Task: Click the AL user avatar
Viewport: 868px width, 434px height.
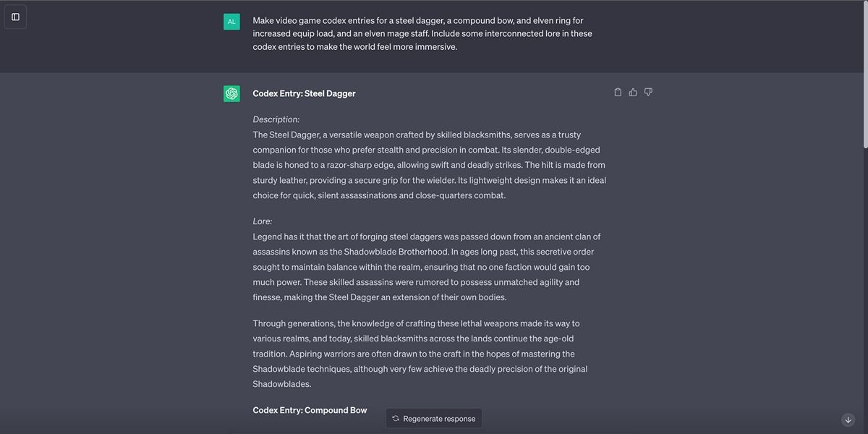Action: coord(231,22)
